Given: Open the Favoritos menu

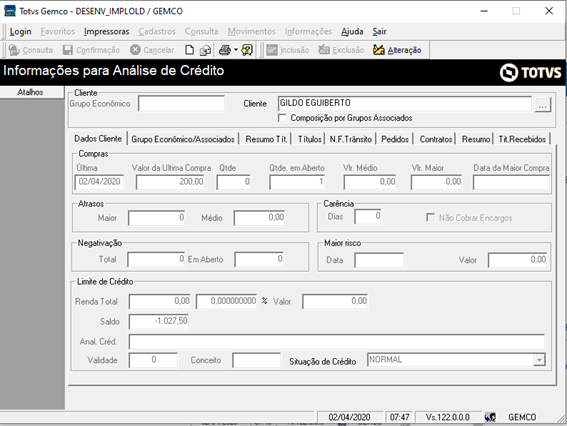Looking at the screenshot, I should [x=57, y=31].
